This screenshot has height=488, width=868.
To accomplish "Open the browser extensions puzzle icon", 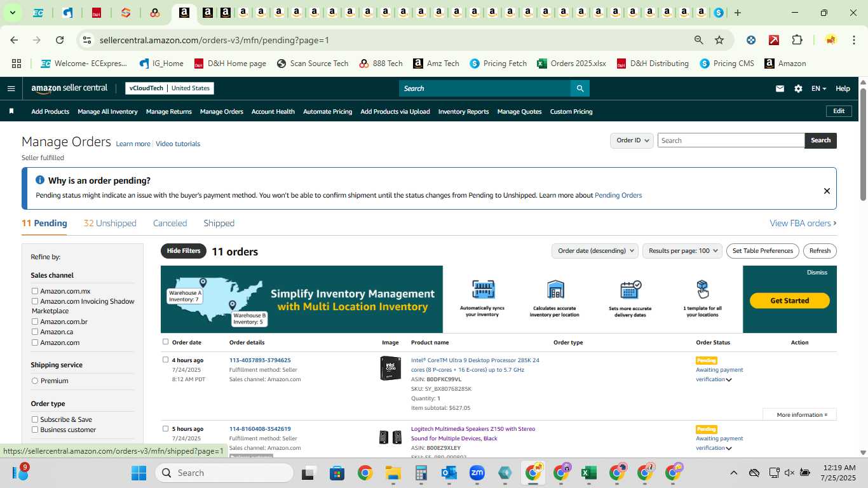I will (x=797, y=40).
